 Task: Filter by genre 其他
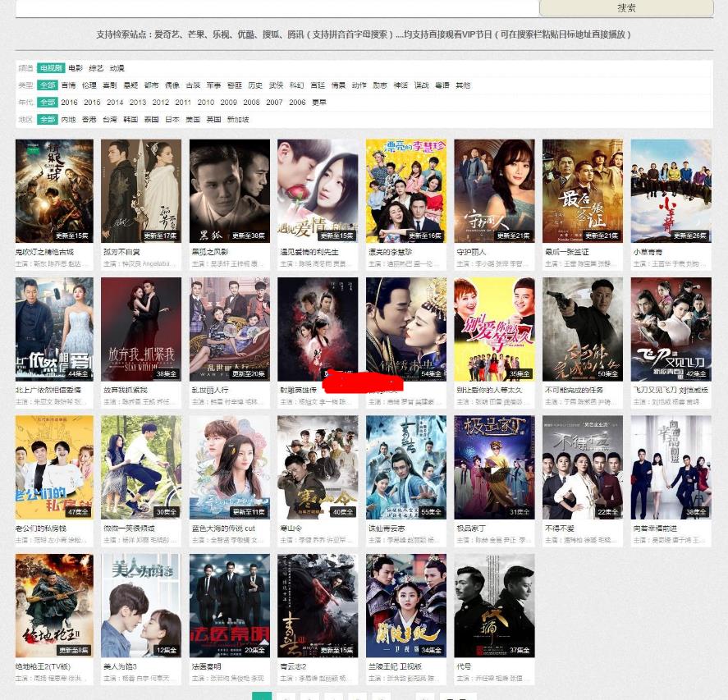tap(463, 85)
